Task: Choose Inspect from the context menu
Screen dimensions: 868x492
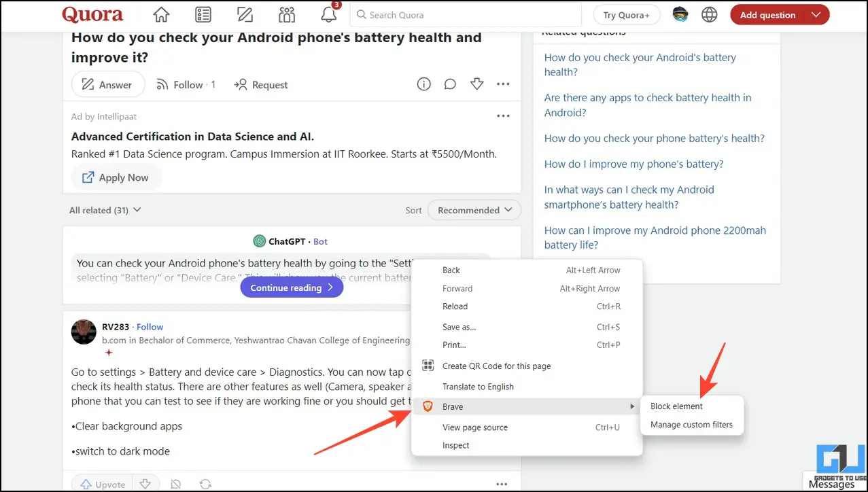Action: click(527, 446)
